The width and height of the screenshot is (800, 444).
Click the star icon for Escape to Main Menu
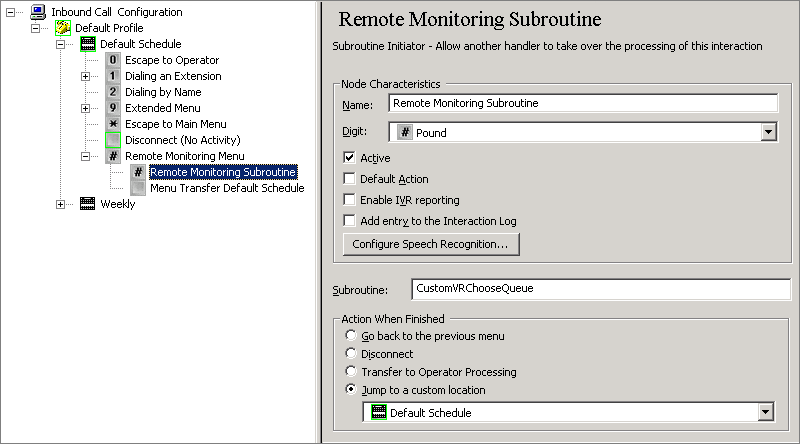113,124
